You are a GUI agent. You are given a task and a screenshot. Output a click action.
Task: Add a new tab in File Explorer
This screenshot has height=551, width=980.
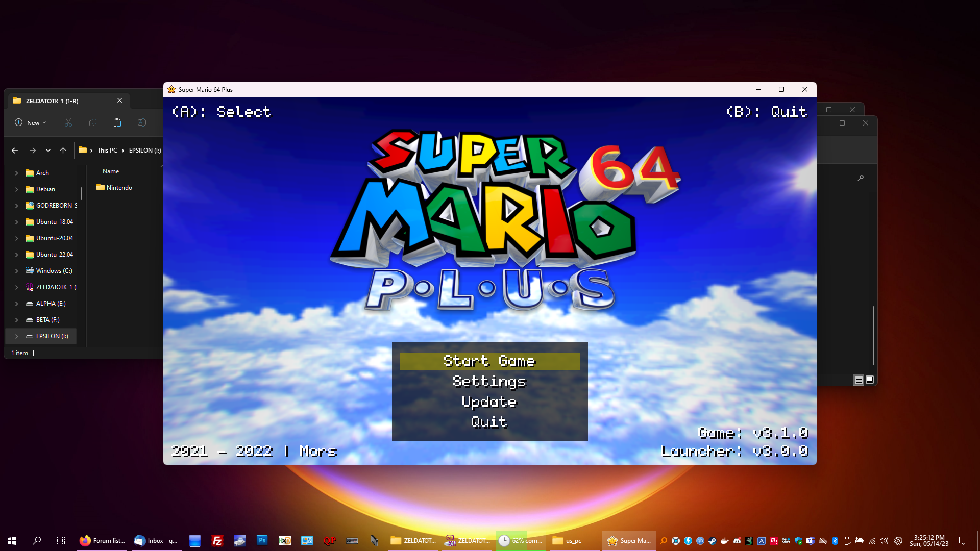point(143,101)
